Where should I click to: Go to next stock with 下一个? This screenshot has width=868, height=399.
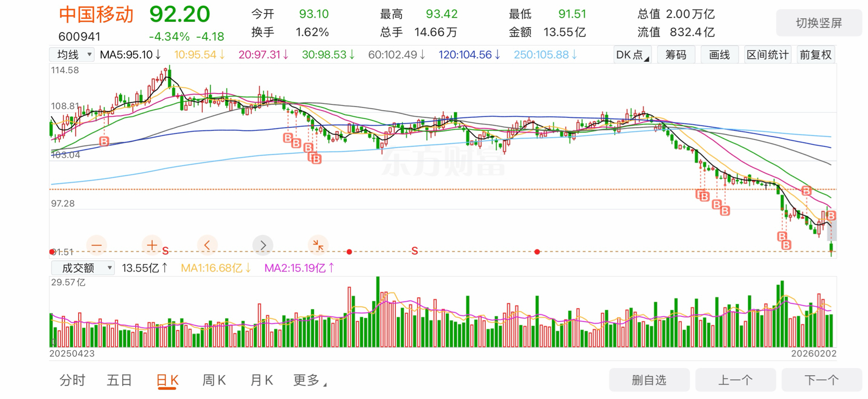[x=822, y=380]
